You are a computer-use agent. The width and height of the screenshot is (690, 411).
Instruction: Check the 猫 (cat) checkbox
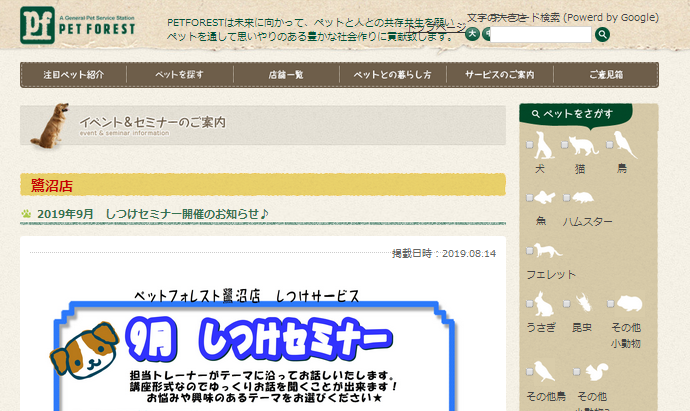(565, 145)
